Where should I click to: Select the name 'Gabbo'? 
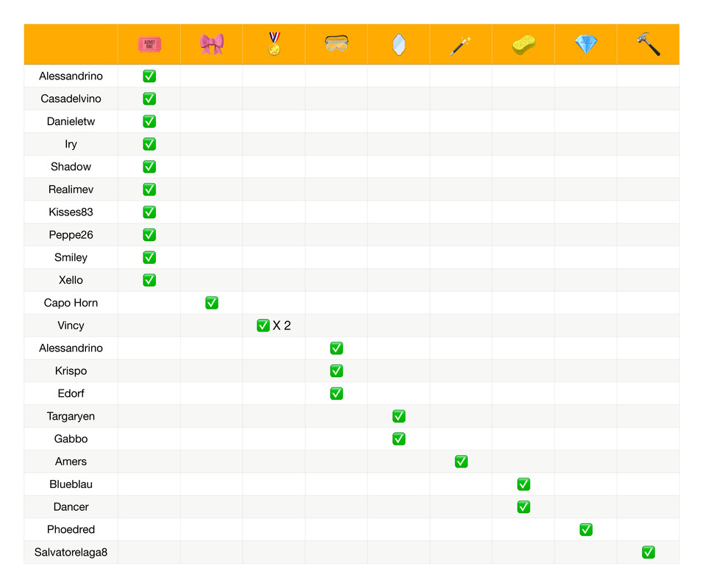pyautogui.click(x=71, y=439)
